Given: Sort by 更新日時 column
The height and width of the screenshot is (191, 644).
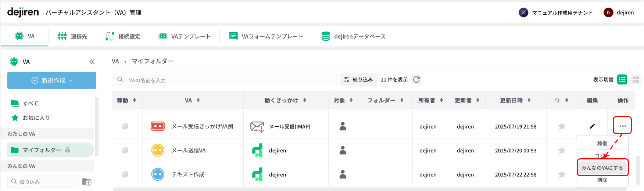Looking at the screenshot, I should (x=515, y=100).
